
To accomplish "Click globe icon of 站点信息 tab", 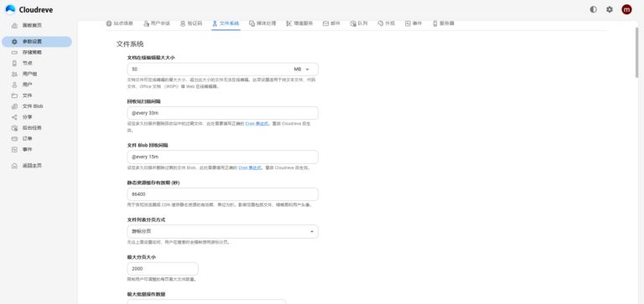I will pyautogui.click(x=109, y=23).
